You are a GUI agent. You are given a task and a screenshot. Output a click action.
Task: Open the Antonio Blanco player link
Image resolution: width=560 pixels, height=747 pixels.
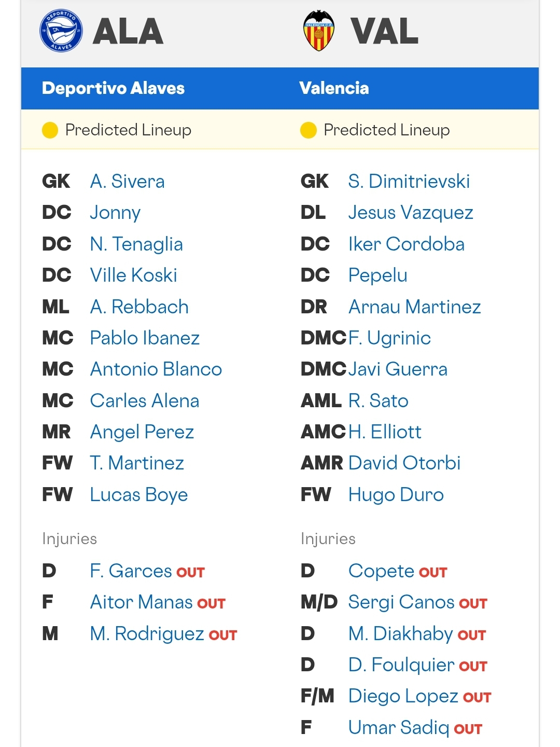156,369
